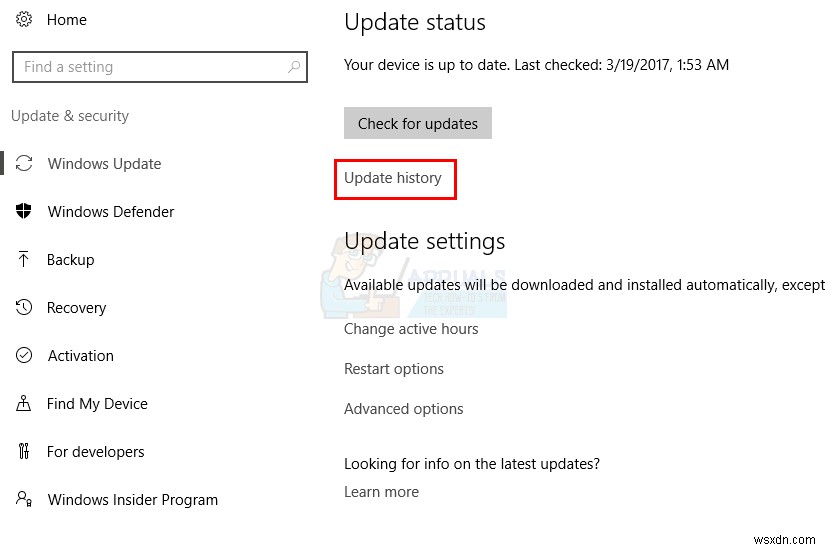Click the Backup arrow icon

(x=24, y=260)
